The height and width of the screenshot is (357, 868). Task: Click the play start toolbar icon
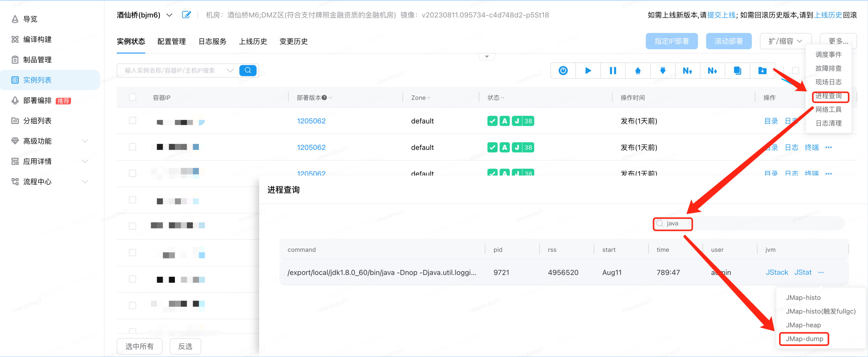click(588, 70)
